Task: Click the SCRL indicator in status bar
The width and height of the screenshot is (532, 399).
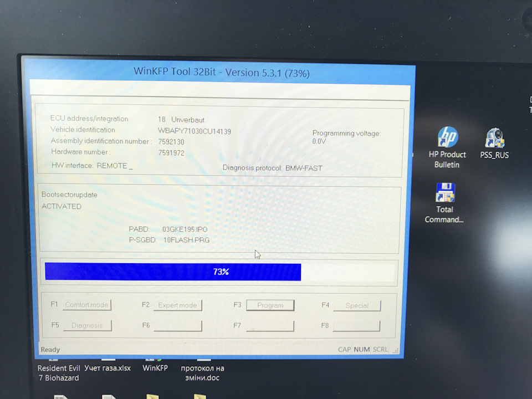Action: pos(380,350)
